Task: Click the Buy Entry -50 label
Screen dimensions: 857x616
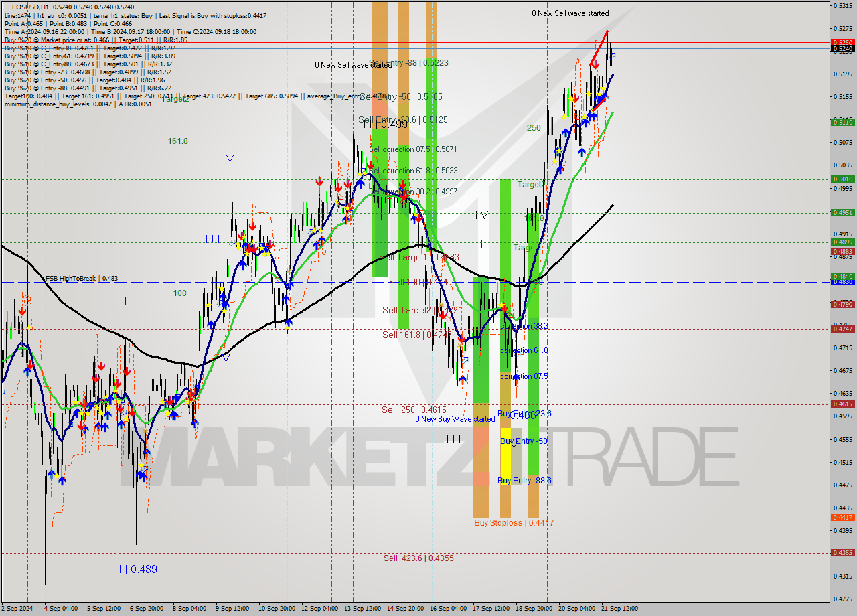Action: 524,441
